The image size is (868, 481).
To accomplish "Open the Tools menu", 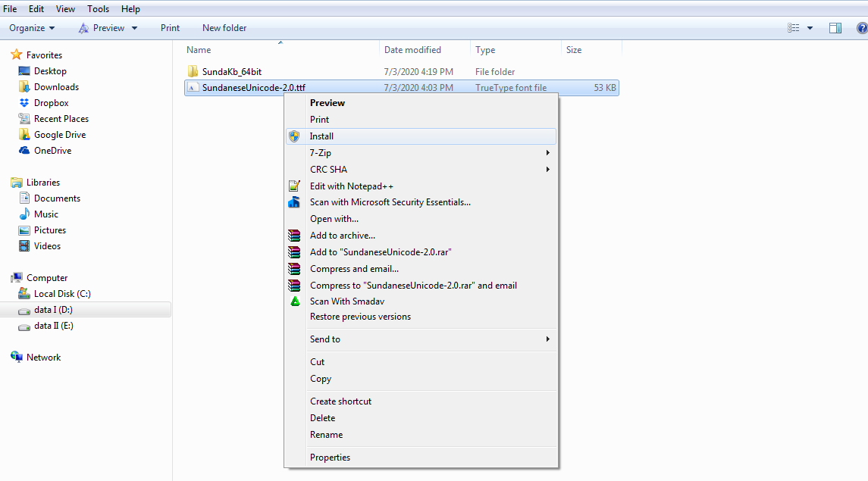I will coord(98,9).
